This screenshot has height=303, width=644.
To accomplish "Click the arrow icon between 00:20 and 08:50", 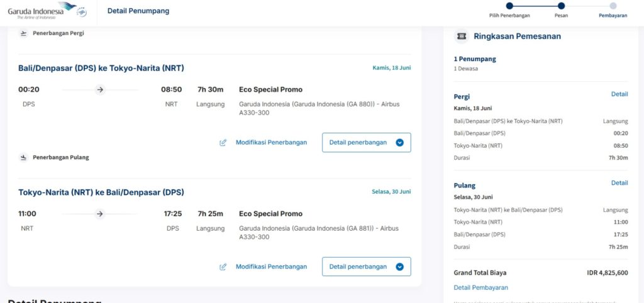I will [99, 89].
